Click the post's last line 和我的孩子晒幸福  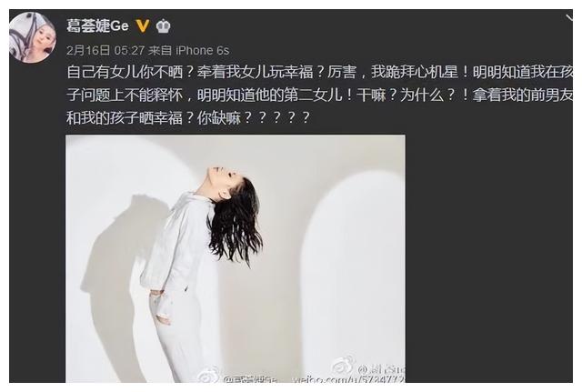(x=188, y=118)
